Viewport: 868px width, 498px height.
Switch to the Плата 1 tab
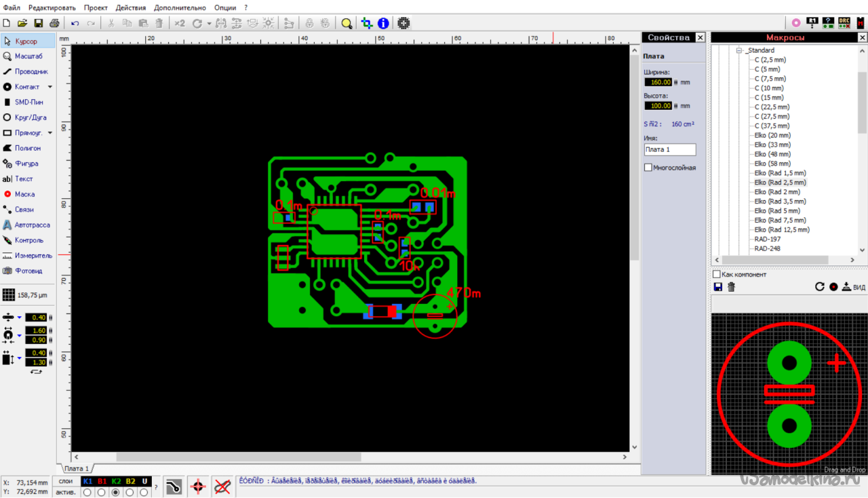(x=76, y=469)
